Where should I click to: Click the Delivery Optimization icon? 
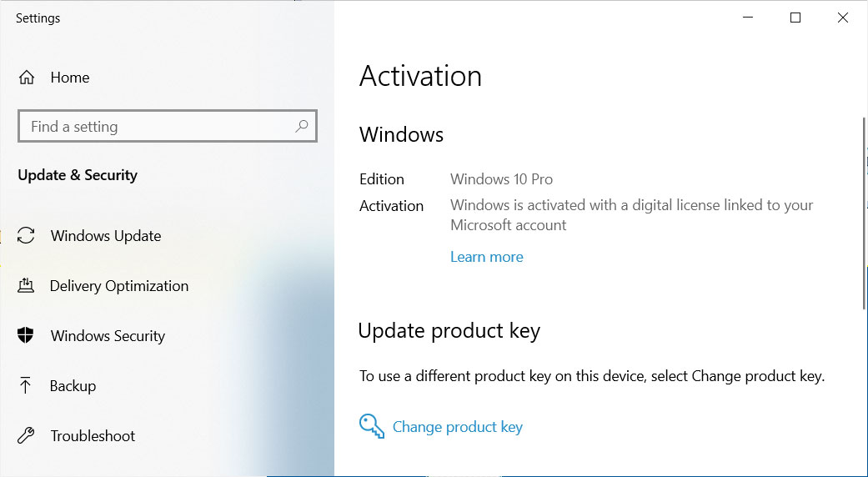tap(26, 285)
